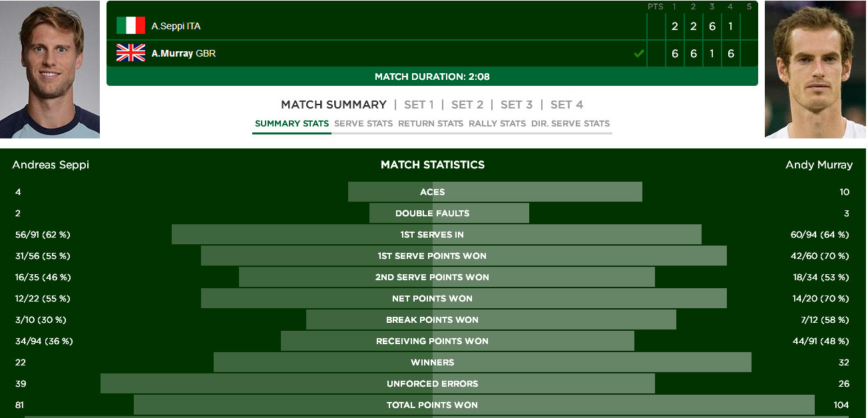Screen dimensions: 868x418
Task: Open the Serve Stats sub-tab
Action: (x=363, y=123)
